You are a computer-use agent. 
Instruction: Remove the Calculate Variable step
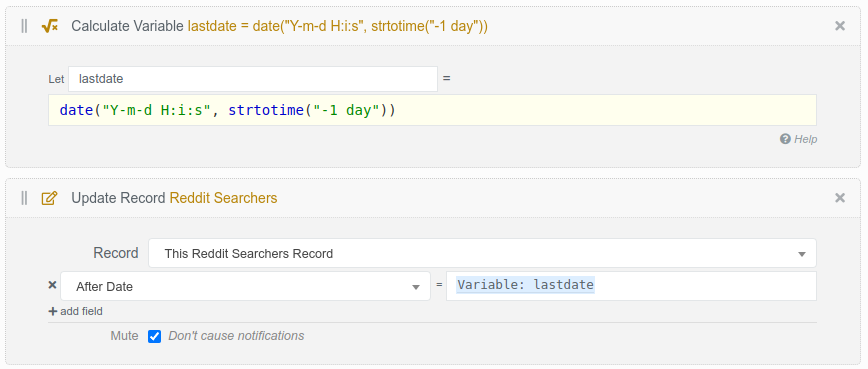tap(840, 25)
